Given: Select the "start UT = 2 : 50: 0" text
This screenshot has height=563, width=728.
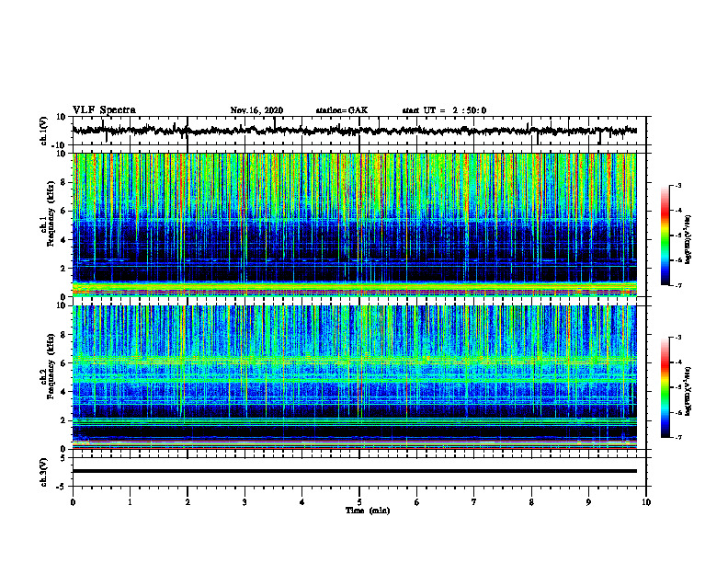Looking at the screenshot, I should pyautogui.click(x=444, y=110).
